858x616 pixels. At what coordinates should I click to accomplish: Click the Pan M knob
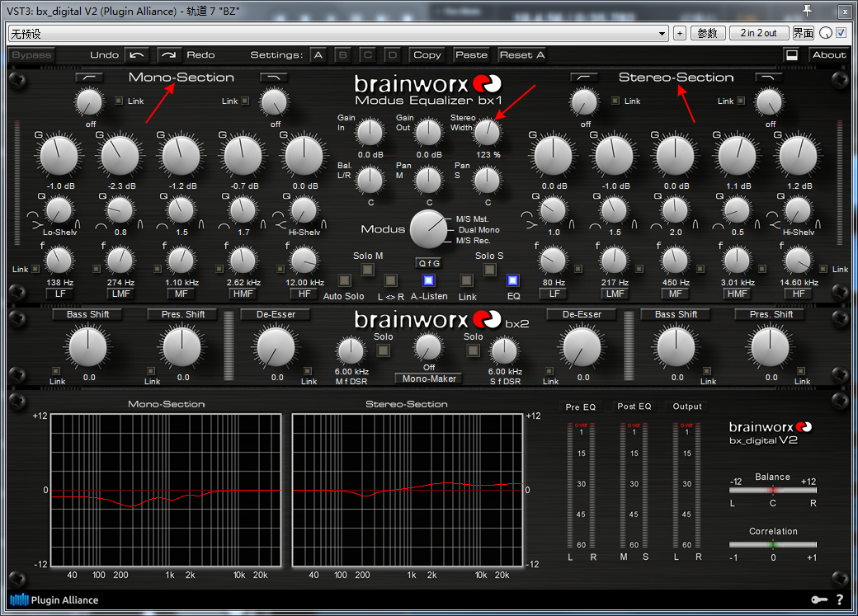click(x=428, y=181)
